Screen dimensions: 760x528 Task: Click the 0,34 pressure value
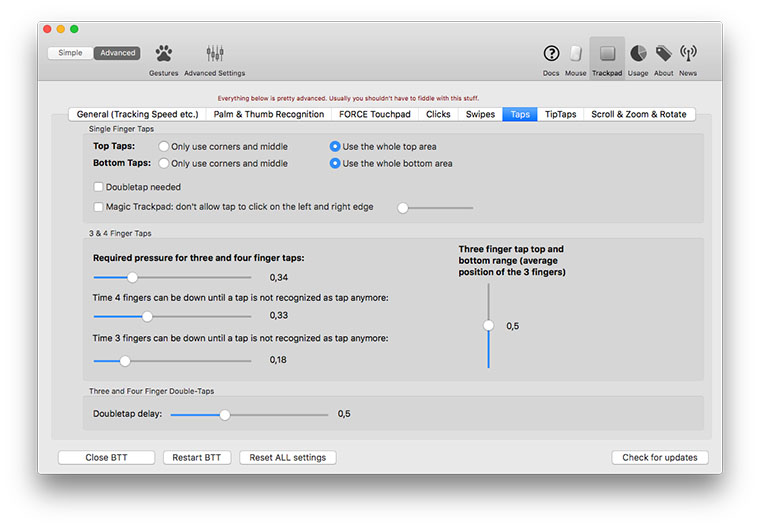point(279,277)
